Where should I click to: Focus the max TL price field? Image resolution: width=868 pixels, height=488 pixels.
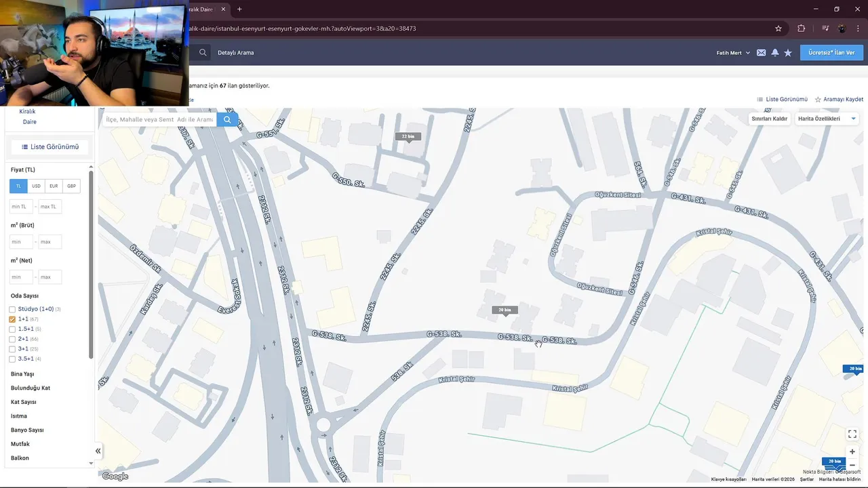coord(50,206)
